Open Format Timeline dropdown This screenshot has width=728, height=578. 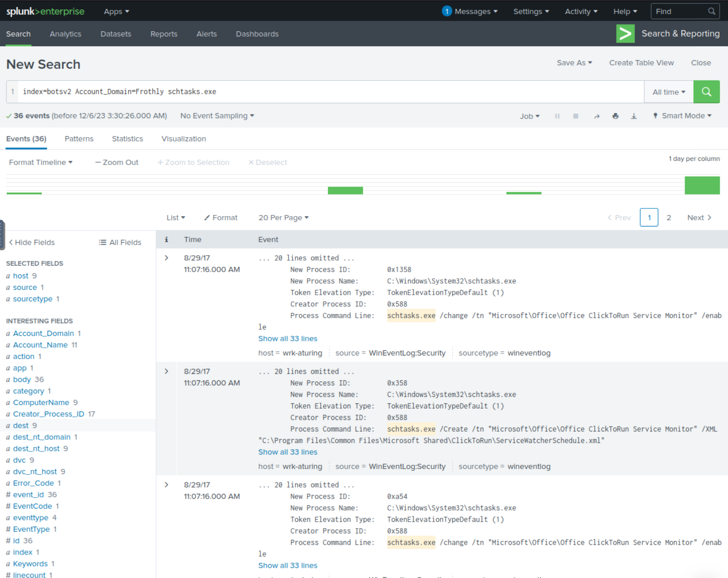point(41,162)
